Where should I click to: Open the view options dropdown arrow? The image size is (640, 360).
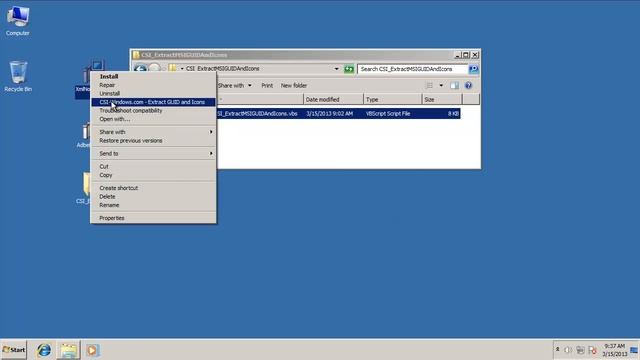pyautogui.click(x=441, y=85)
